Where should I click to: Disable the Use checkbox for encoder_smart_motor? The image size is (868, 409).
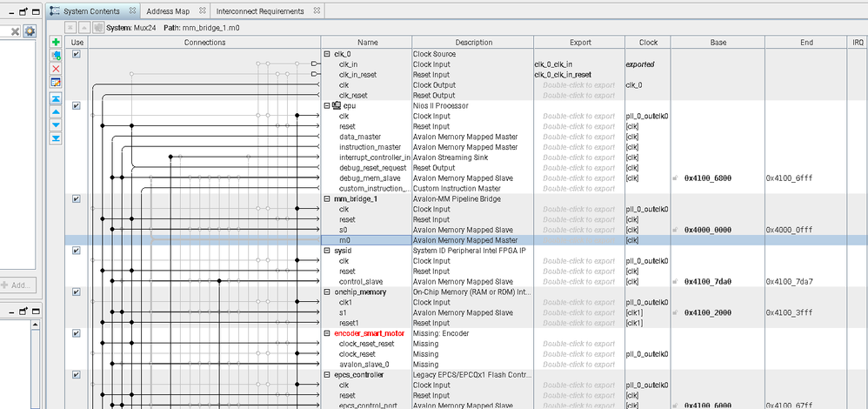[x=77, y=333]
